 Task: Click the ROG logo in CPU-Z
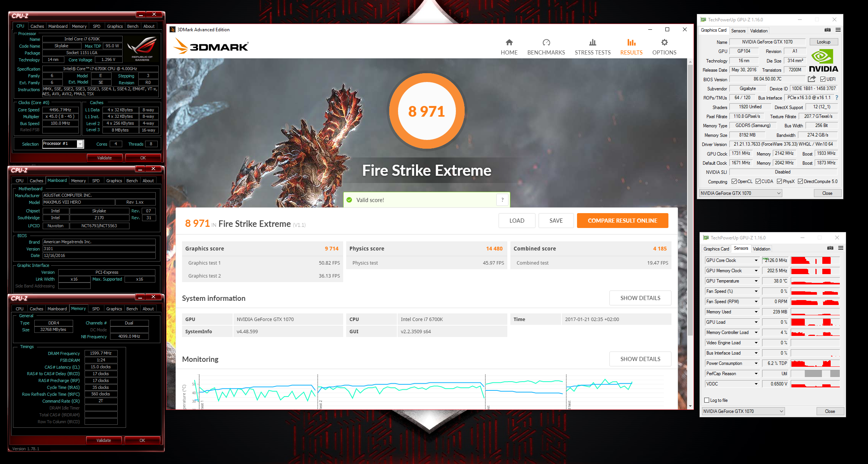click(x=142, y=48)
